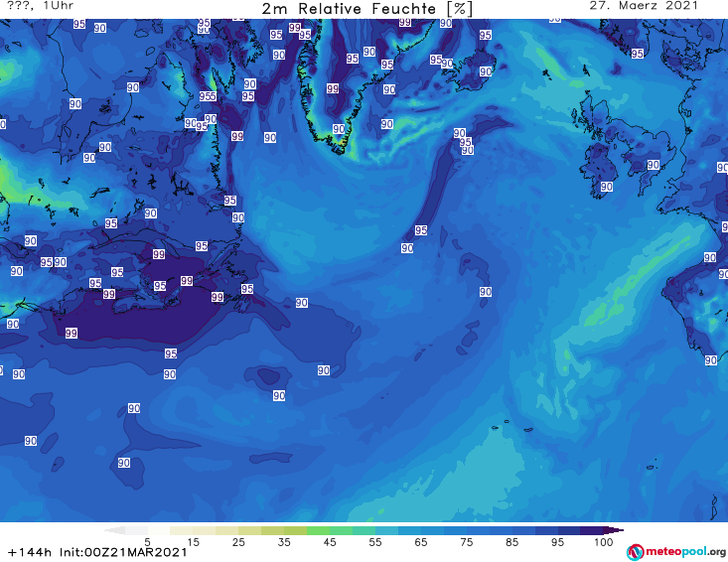Click the overlapping '955' contour label

(x=208, y=96)
